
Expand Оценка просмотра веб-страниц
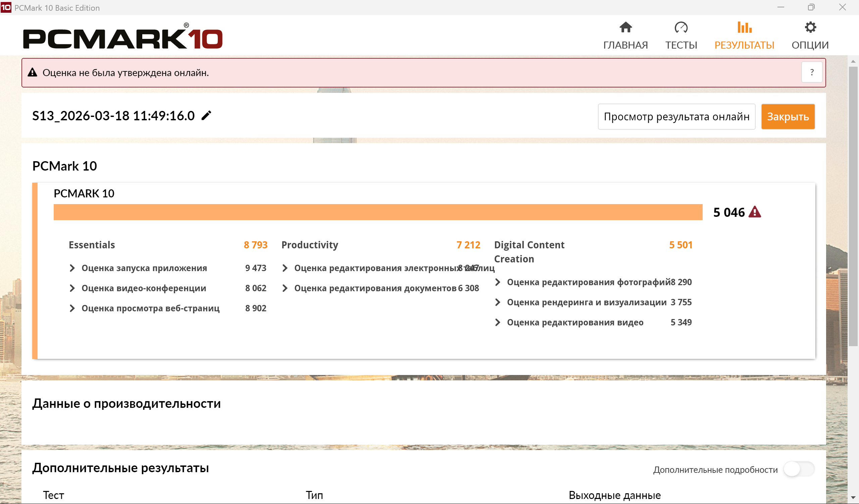pyautogui.click(x=72, y=308)
